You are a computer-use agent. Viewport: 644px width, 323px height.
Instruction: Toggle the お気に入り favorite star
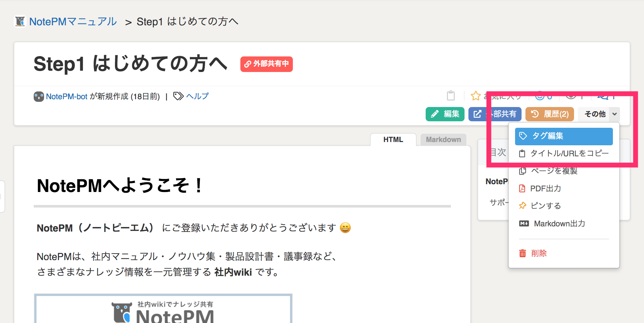(475, 96)
